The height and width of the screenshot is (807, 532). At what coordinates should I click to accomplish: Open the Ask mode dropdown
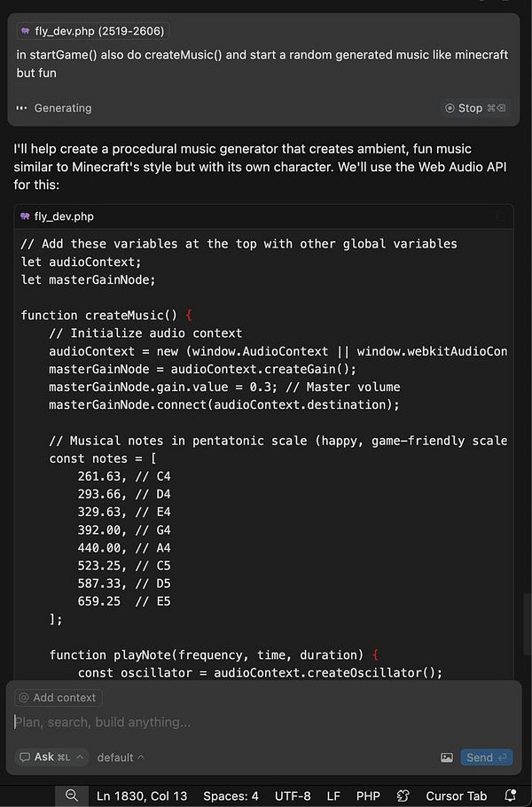[x=51, y=757]
